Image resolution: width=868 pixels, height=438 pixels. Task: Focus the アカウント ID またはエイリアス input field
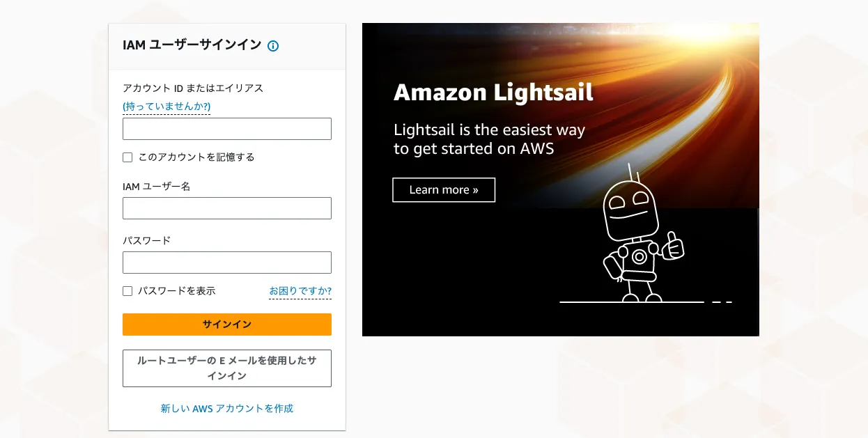(227, 129)
